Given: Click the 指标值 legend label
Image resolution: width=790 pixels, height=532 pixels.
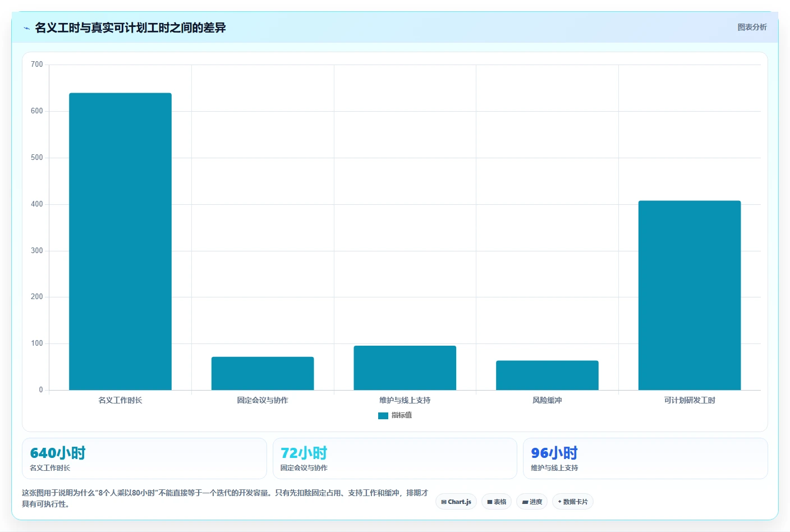Looking at the screenshot, I should tap(402, 415).
